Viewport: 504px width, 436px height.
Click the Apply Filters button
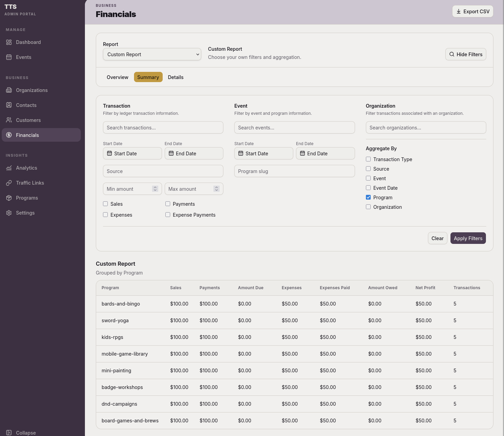(x=468, y=238)
